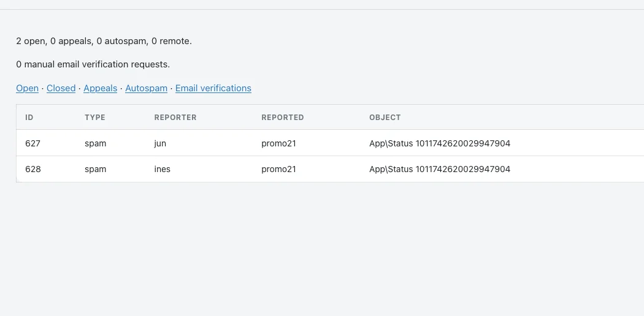Image resolution: width=644 pixels, height=316 pixels.
Task: Click promo21 in report 628 row
Action: [278, 169]
